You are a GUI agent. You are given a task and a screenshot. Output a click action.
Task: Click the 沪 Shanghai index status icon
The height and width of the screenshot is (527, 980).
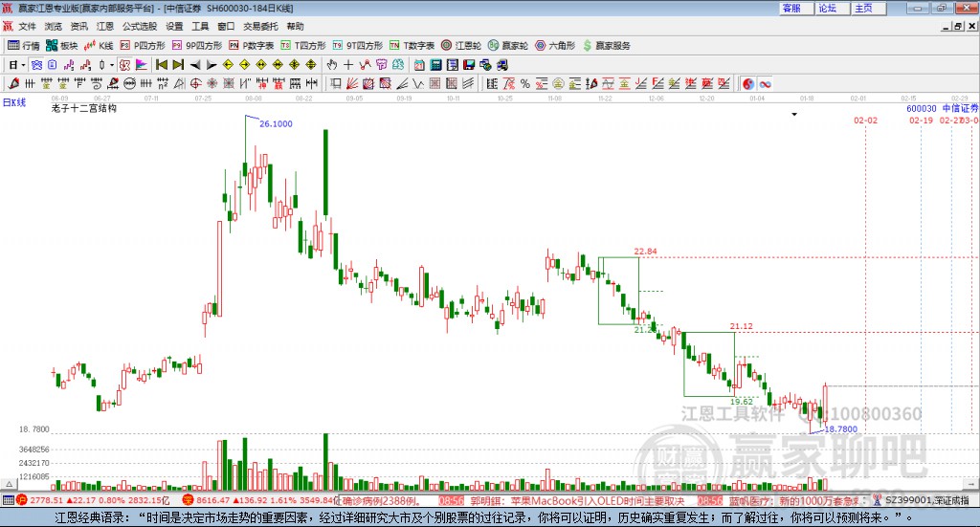click(x=22, y=500)
